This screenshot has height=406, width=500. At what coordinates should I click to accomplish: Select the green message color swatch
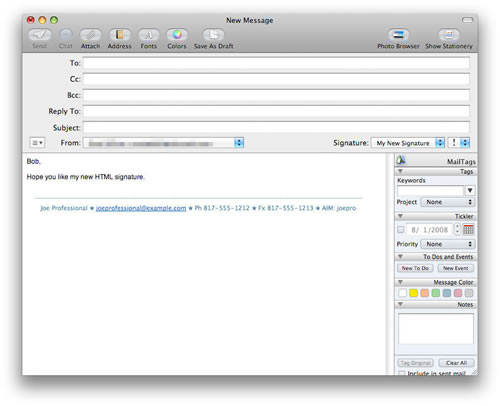coord(436,293)
